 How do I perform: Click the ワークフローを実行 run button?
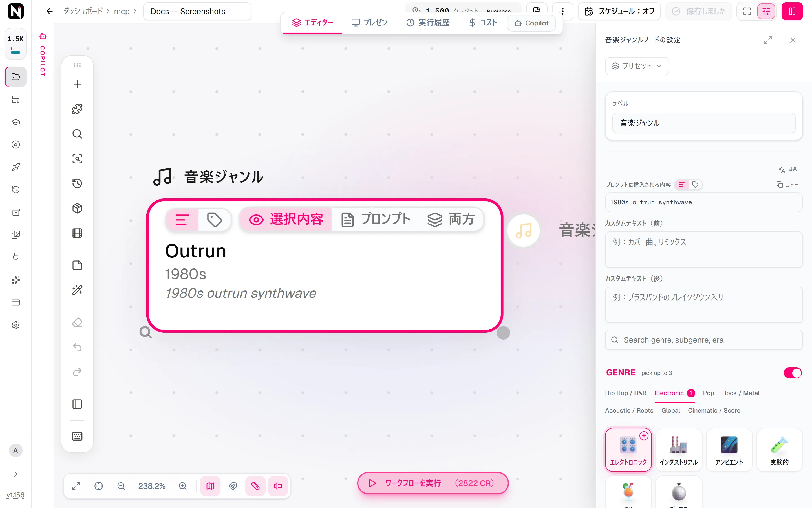(433, 483)
